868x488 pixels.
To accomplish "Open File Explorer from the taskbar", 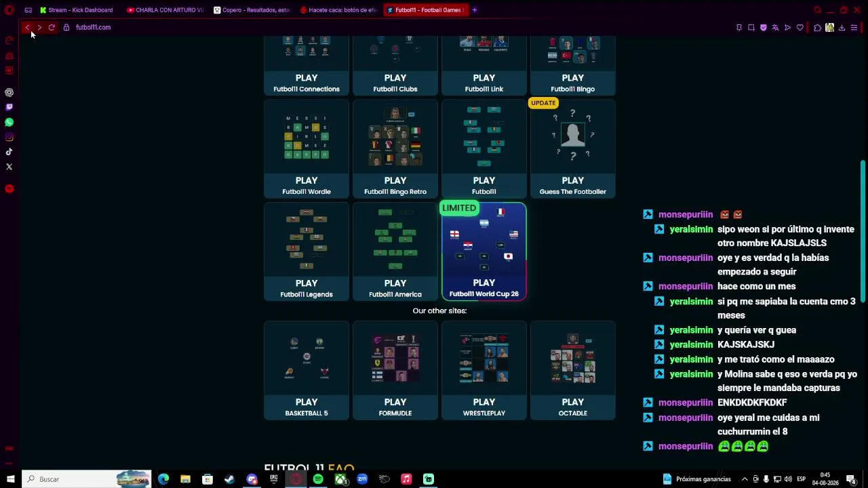I will tap(185, 479).
